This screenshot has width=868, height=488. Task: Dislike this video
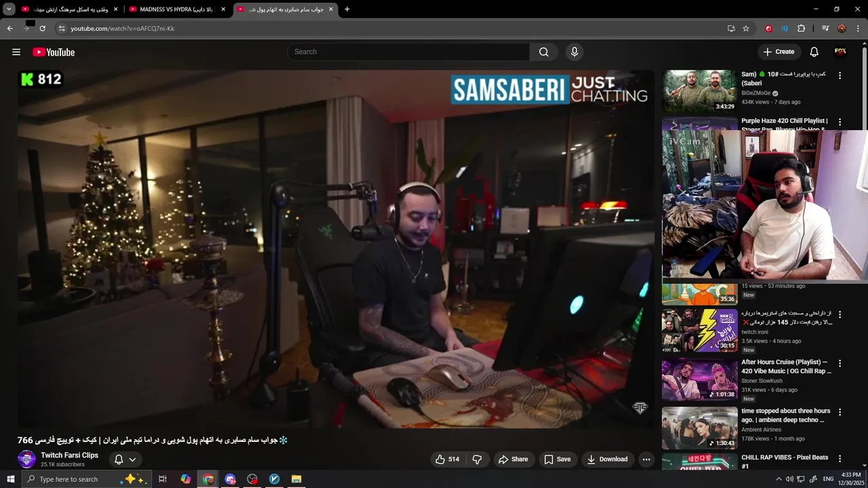[477, 460]
